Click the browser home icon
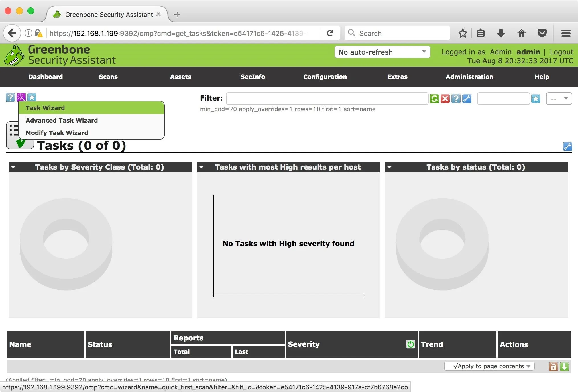This screenshot has height=392, width=578. (x=521, y=33)
